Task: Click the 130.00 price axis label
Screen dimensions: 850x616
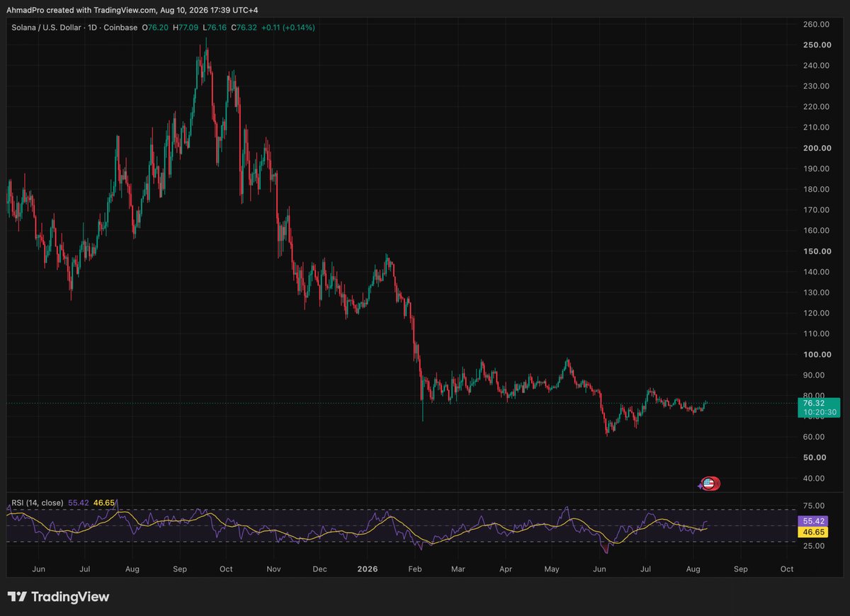Action: click(x=816, y=292)
